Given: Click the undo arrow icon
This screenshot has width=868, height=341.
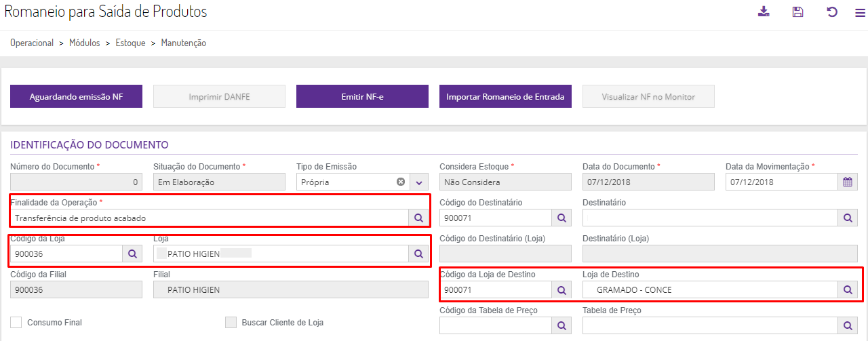Looking at the screenshot, I should click(832, 12).
